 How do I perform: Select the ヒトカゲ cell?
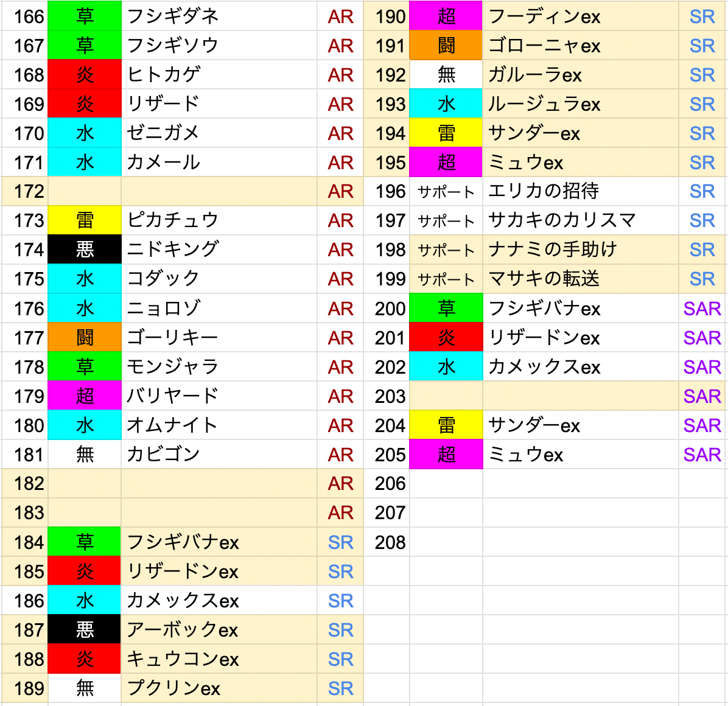click(219, 75)
